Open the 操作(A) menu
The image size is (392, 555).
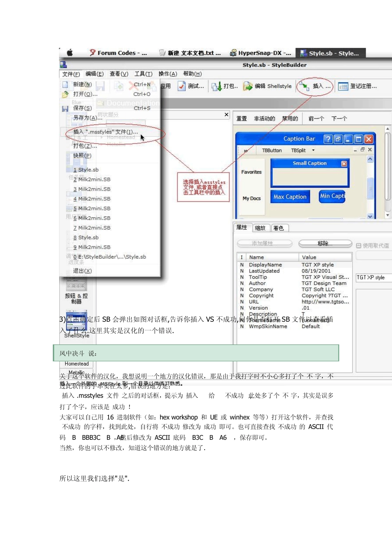click(168, 74)
